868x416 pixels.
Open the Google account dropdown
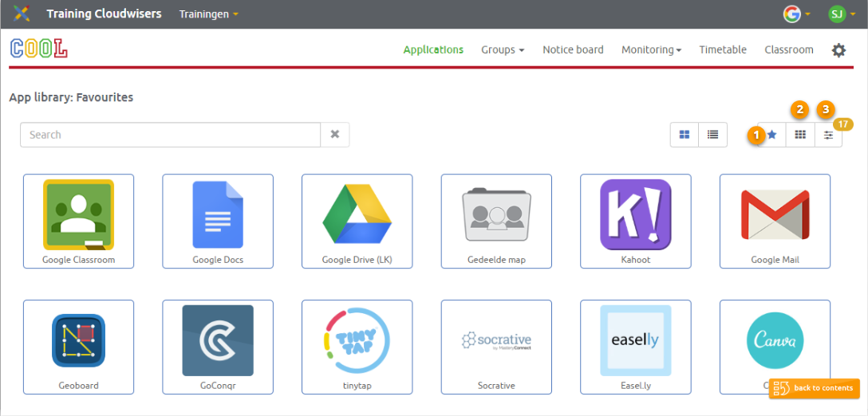click(796, 14)
